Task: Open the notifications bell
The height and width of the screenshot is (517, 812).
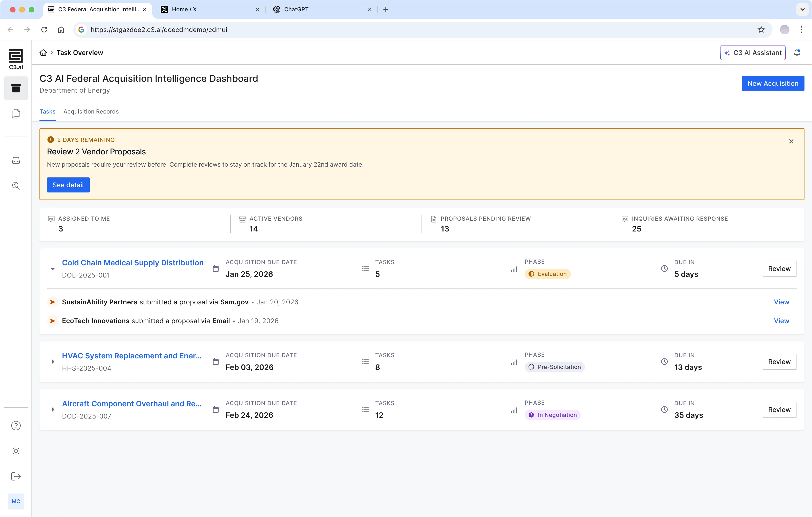Action: point(797,53)
